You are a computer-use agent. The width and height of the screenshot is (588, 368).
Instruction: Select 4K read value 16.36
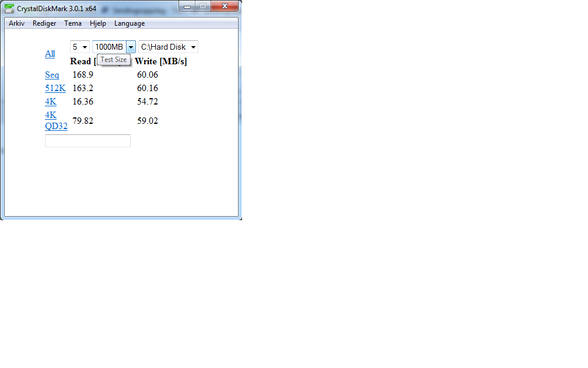click(83, 102)
